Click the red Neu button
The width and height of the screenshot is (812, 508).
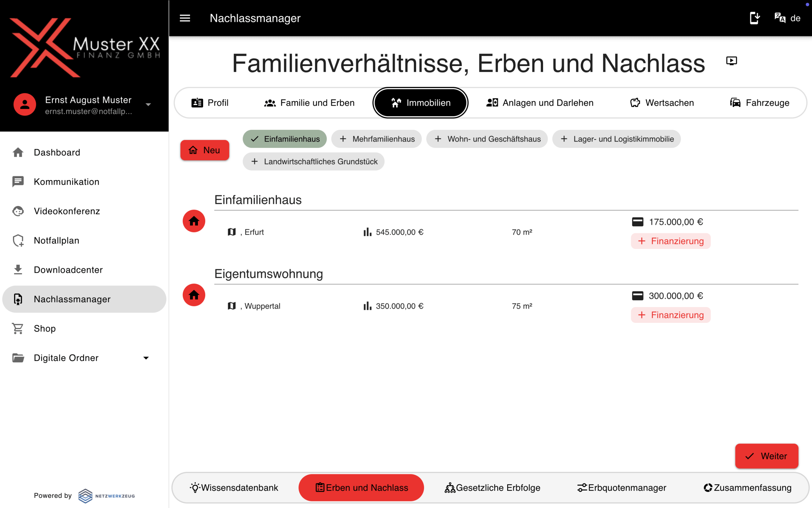tap(205, 150)
